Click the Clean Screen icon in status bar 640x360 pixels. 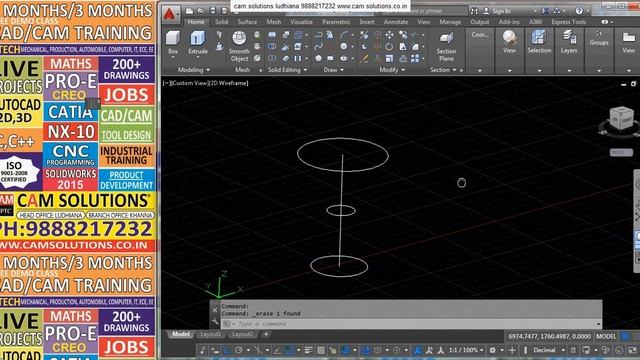tap(632, 350)
